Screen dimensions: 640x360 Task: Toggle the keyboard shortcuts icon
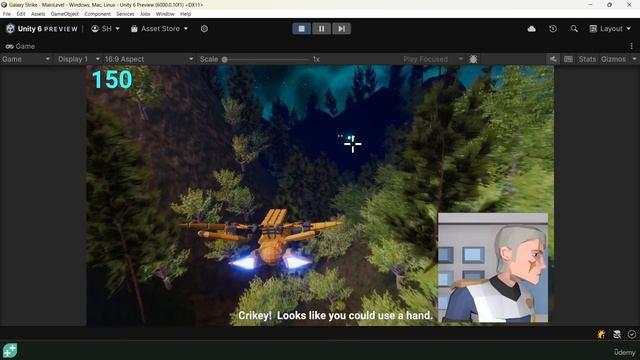(568, 59)
